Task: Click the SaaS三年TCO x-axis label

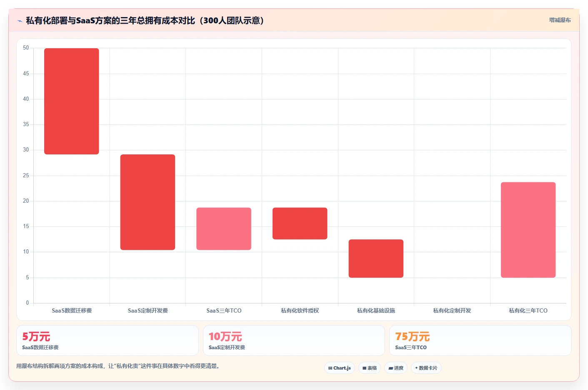Action: point(224,311)
